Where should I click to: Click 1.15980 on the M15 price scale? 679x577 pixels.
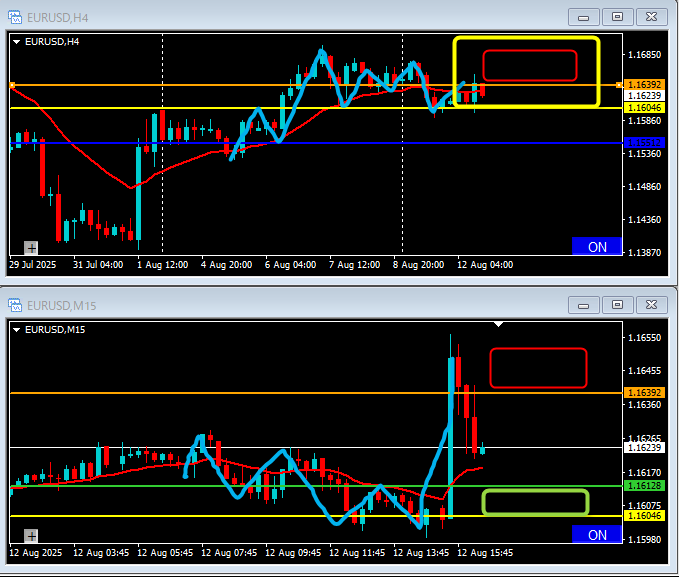644,539
